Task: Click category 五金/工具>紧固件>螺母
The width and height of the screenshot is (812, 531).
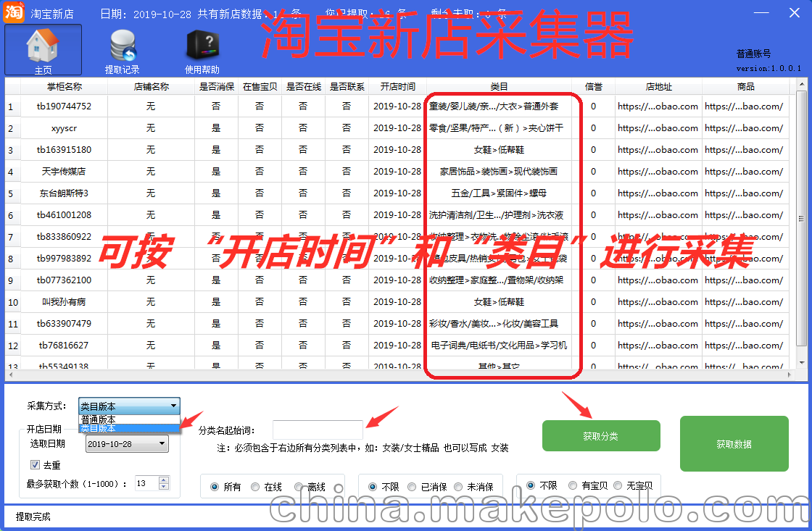Action: [500, 193]
